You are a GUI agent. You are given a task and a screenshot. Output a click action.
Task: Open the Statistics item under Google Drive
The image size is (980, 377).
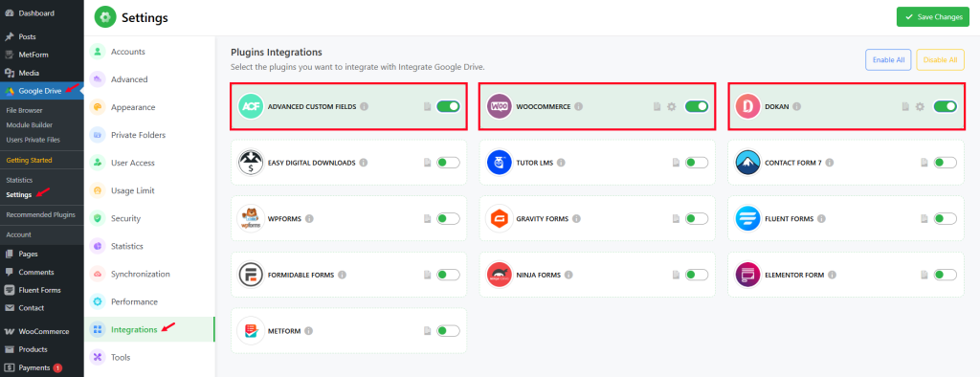click(x=19, y=180)
